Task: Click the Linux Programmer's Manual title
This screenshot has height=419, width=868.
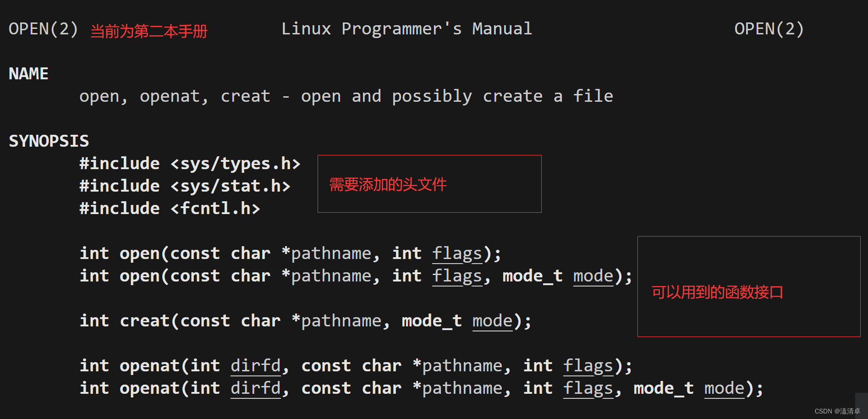Action: pos(407,29)
